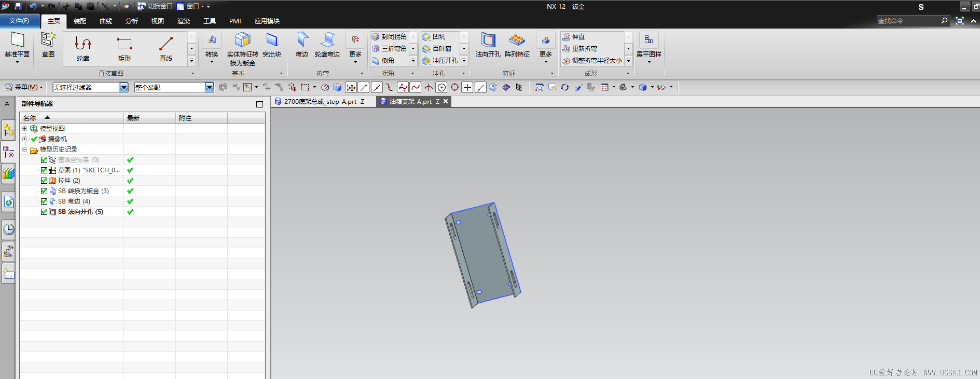Select the 伸直 unbend tool

(574, 37)
